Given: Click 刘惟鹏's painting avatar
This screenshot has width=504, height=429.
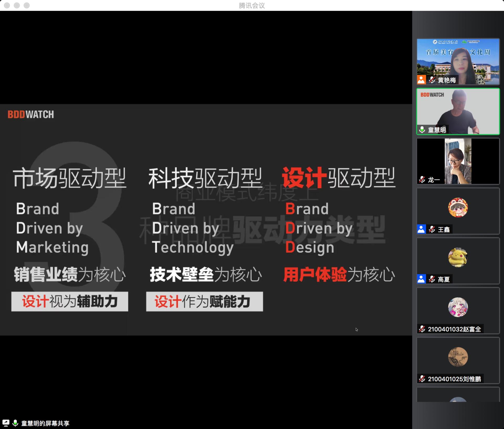Looking at the screenshot, I should (458, 357).
